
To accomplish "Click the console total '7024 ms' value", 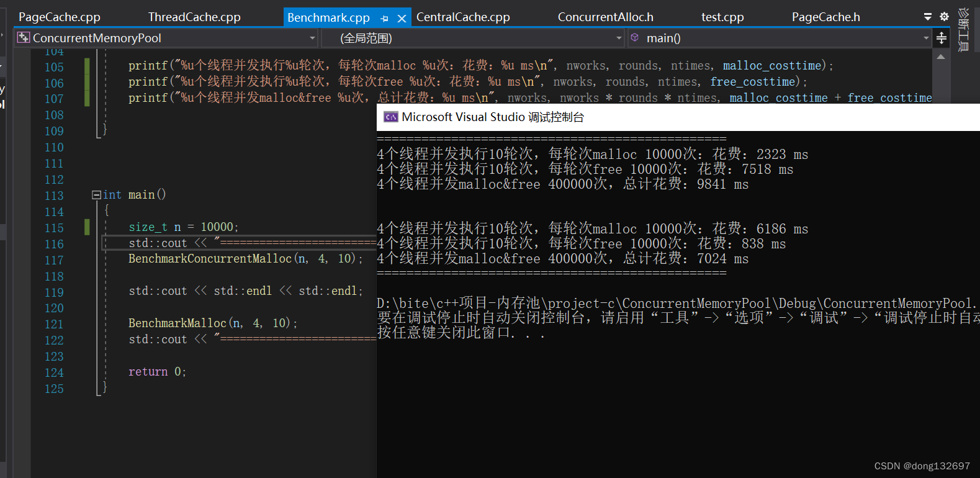I will tap(722, 259).
